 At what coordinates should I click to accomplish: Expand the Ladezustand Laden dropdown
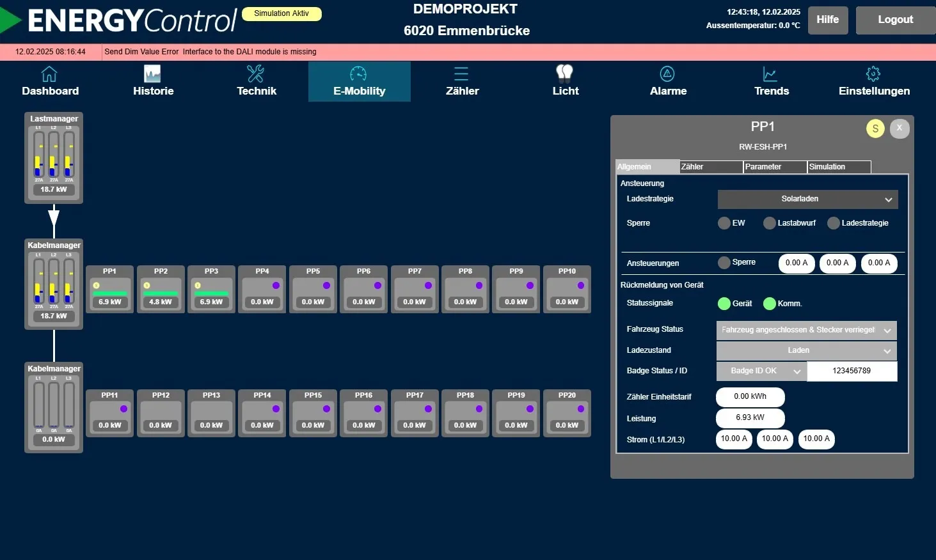tap(807, 350)
